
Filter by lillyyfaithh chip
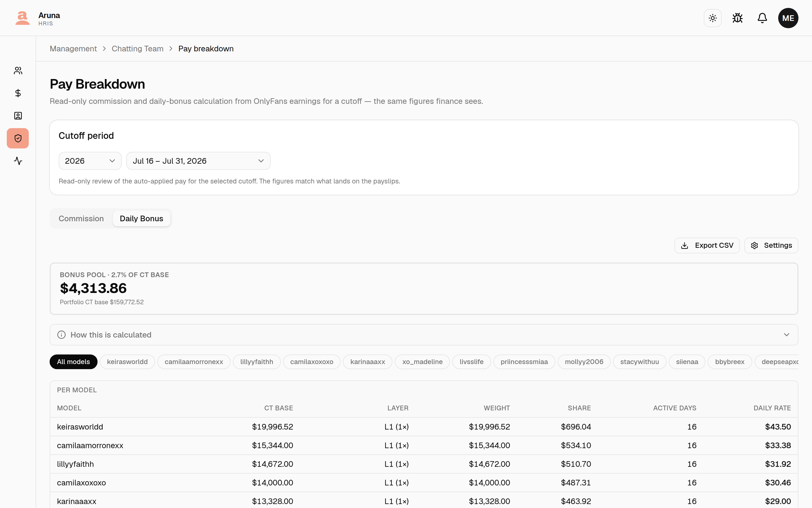(257, 362)
